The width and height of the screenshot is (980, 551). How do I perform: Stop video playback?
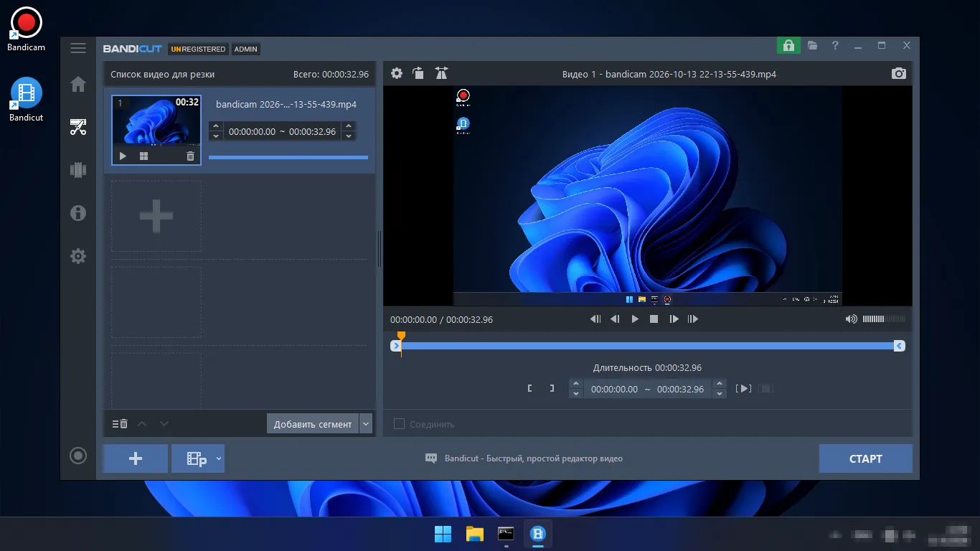click(x=654, y=319)
